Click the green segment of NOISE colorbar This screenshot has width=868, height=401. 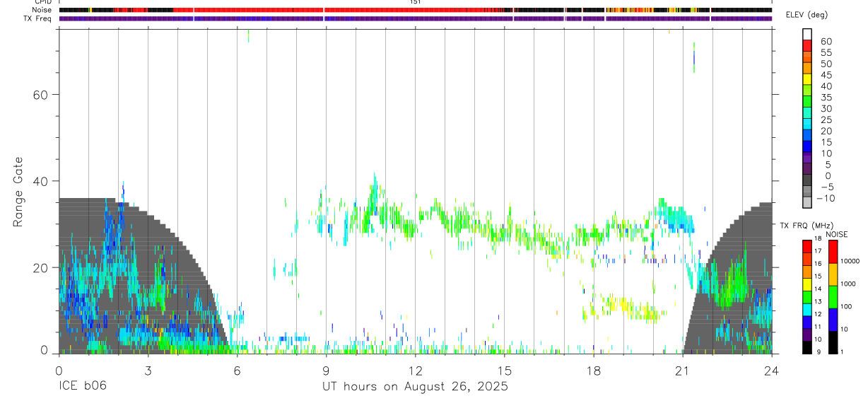pos(833,297)
